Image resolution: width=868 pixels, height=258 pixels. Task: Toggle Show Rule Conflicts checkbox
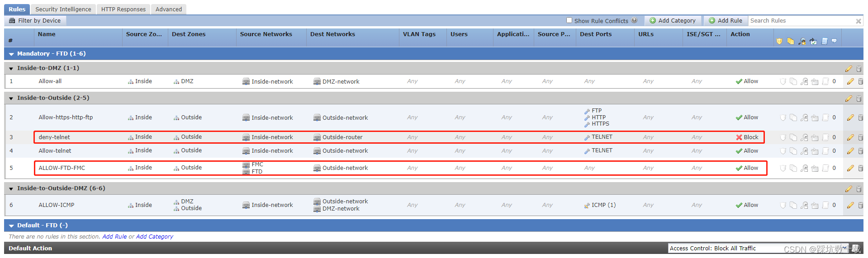point(569,20)
